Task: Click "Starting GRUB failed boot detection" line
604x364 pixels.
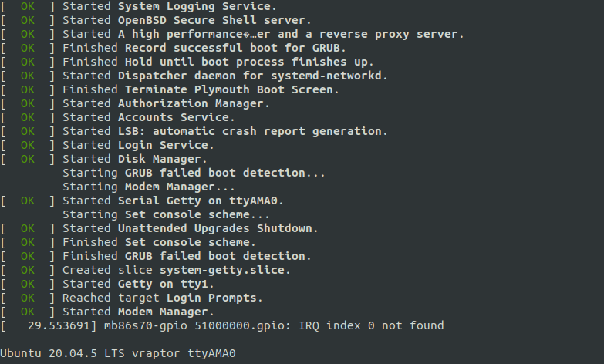Action: click(194, 173)
